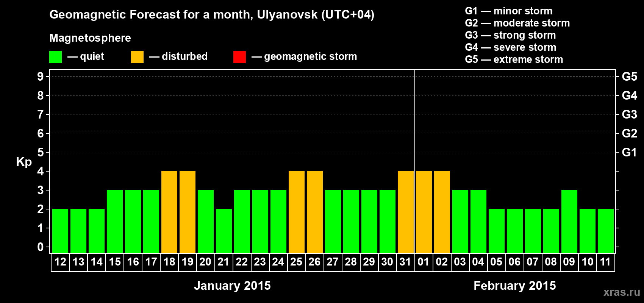Click the G5 right axis label
This screenshot has height=303, width=644.
tap(630, 77)
